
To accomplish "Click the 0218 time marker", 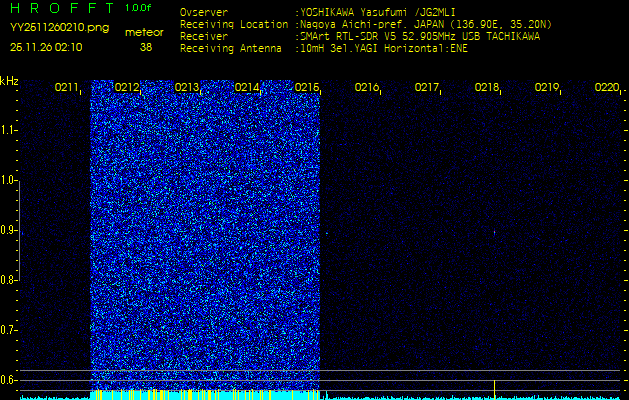I will click(487, 87).
